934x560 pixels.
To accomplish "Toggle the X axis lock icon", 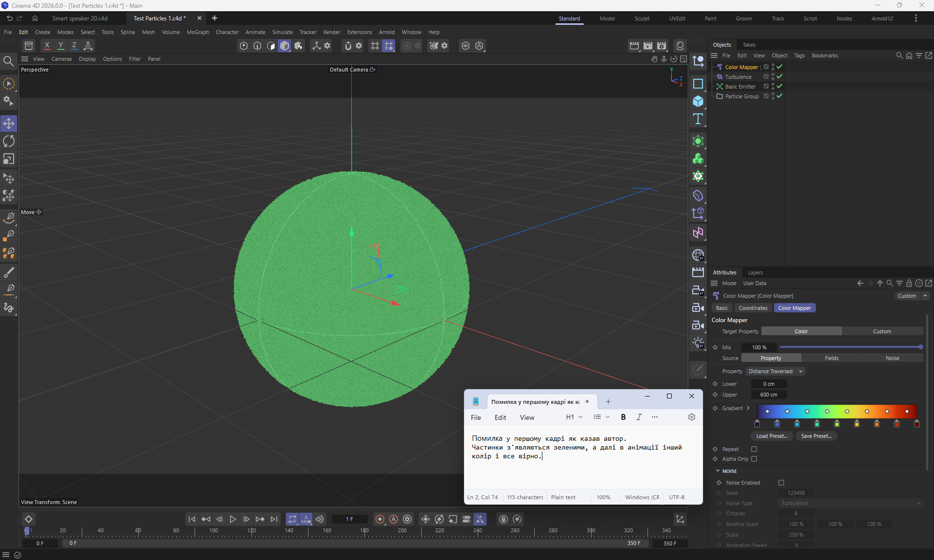I will pos(47,46).
